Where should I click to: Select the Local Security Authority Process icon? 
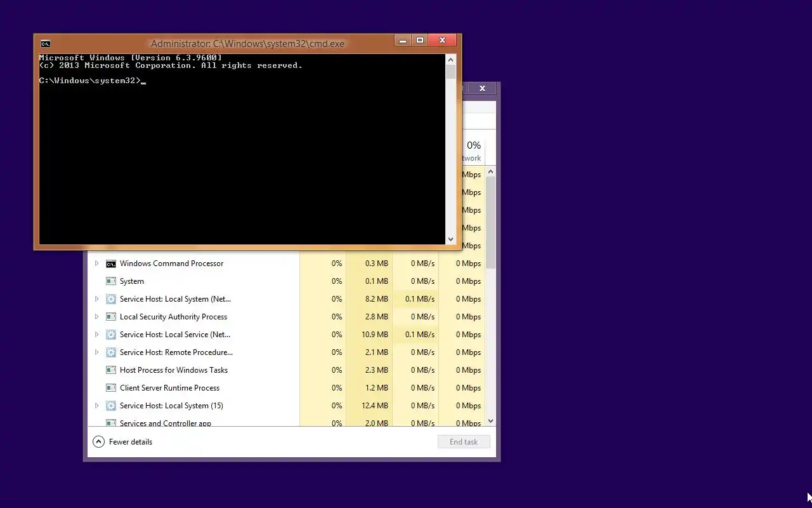(x=111, y=317)
